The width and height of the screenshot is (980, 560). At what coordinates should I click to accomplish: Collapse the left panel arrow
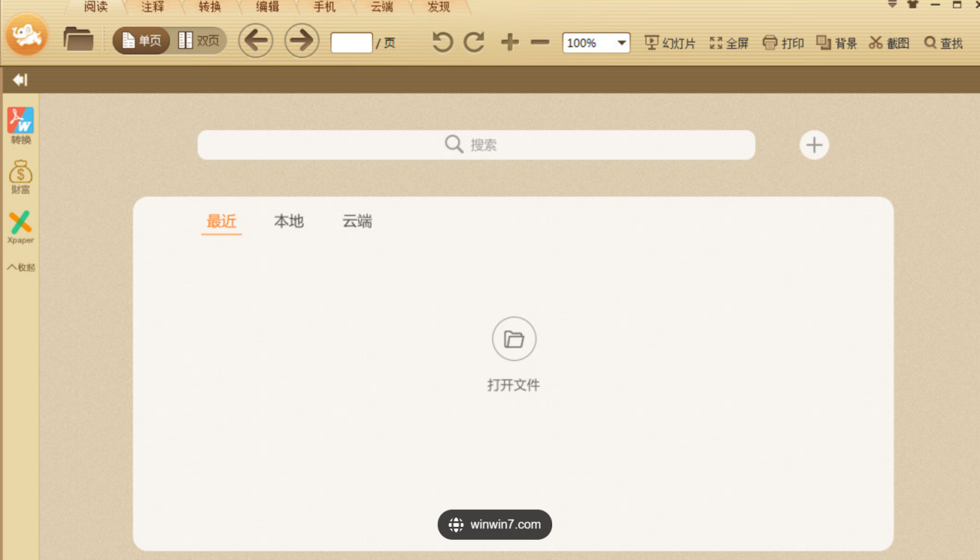pyautogui.click(x=20, y=80)
